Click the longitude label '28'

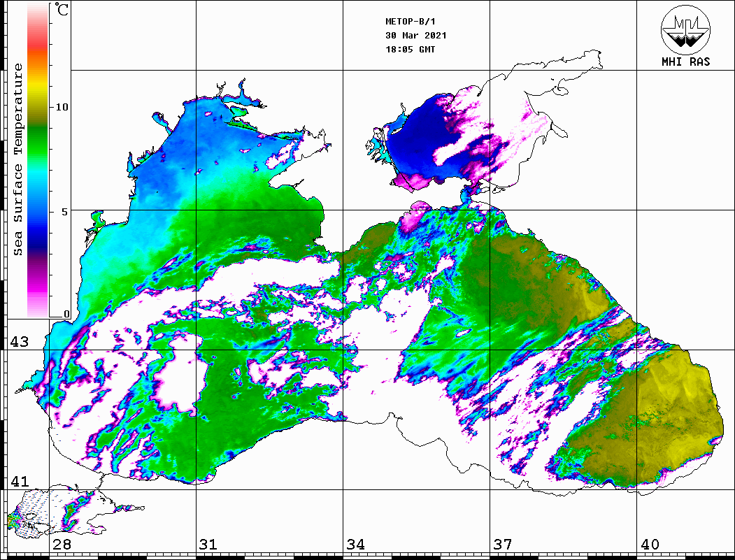point(62,544)
